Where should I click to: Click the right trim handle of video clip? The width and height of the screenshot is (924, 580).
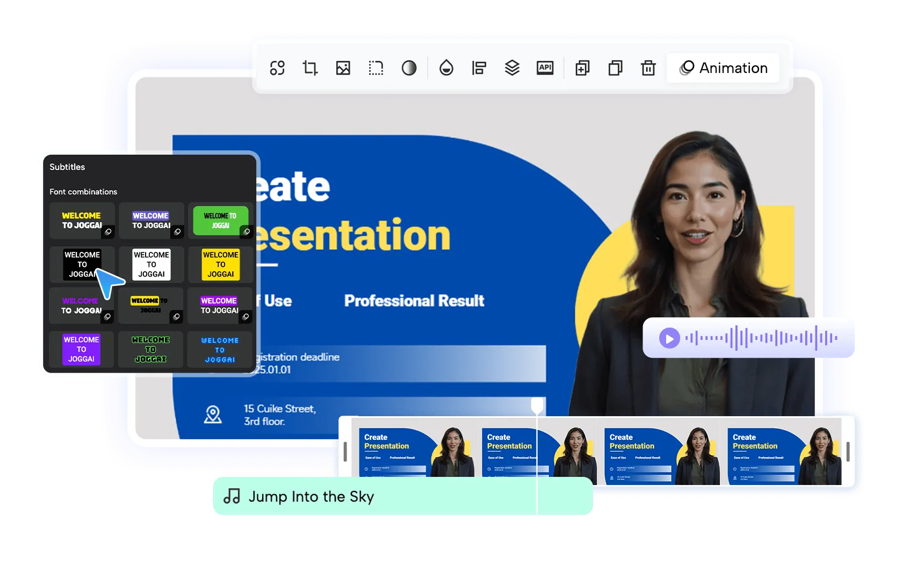pyautogui.click(x=848, y=452)
